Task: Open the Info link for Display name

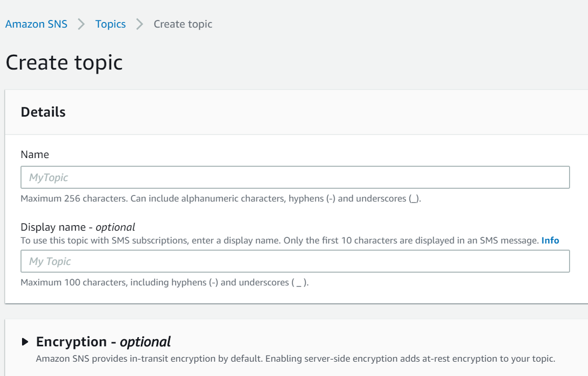Action: coord(550,240)
